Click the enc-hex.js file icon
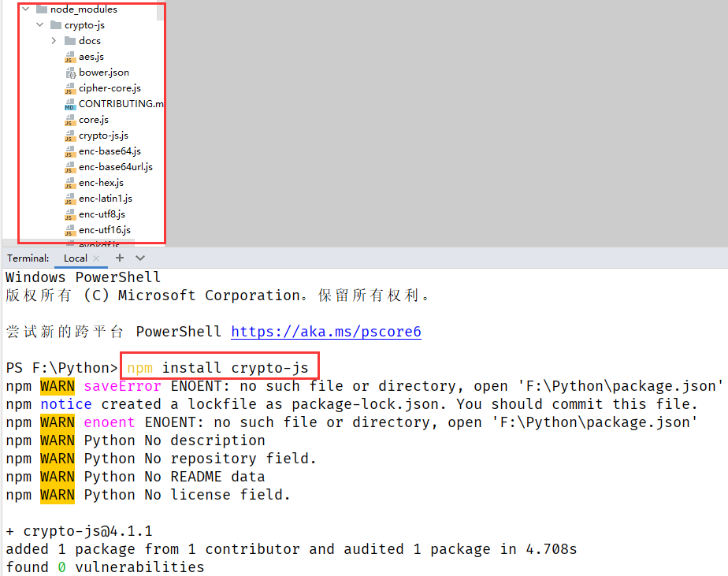 click(70, 183)
